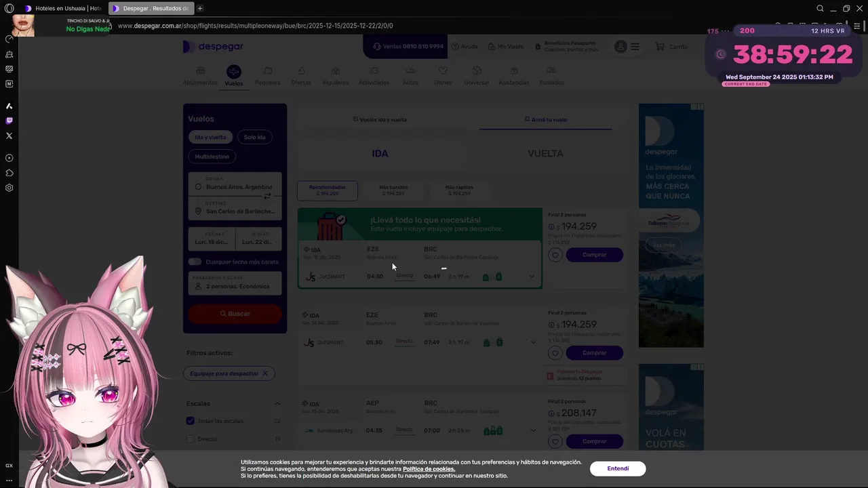Viewport: 868px width, 488px height.
Task: Select the Vuelos plane category icon
Action: click(x=233, y=72)
